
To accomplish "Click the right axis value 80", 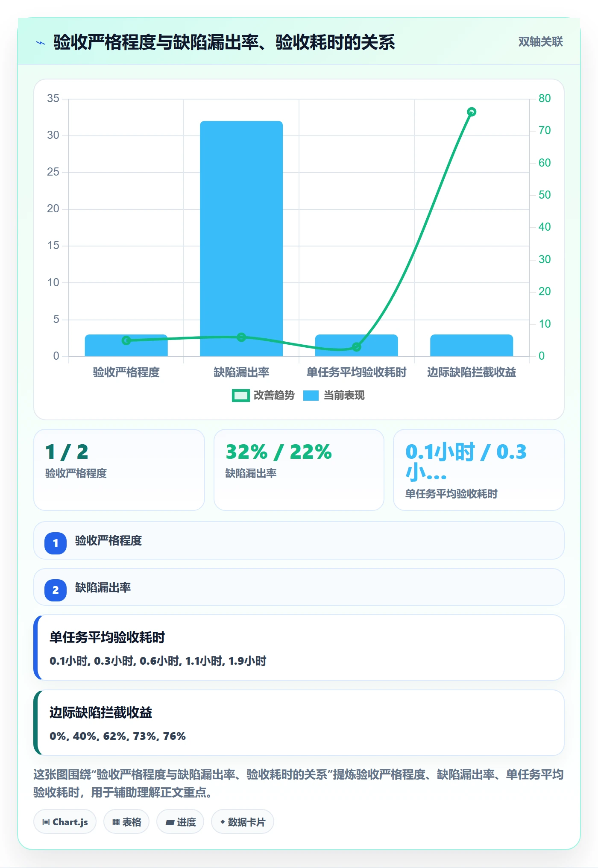I will 545,98.
